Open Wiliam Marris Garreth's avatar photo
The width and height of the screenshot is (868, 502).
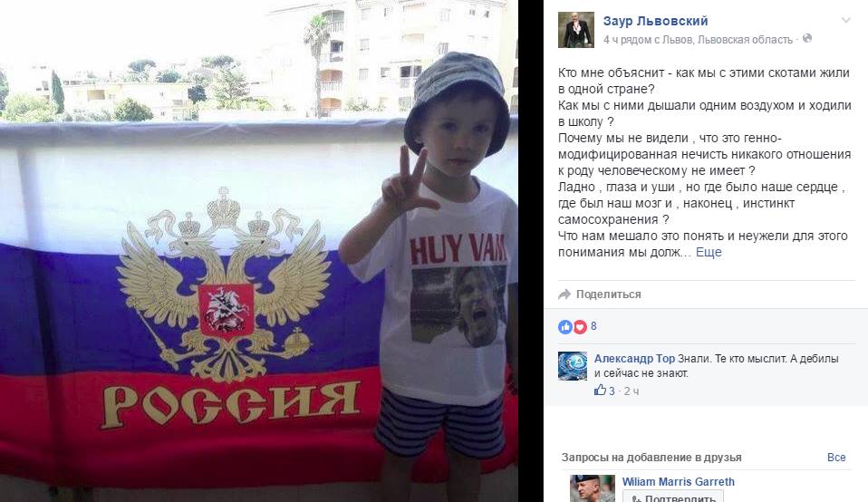click(593, 488)
